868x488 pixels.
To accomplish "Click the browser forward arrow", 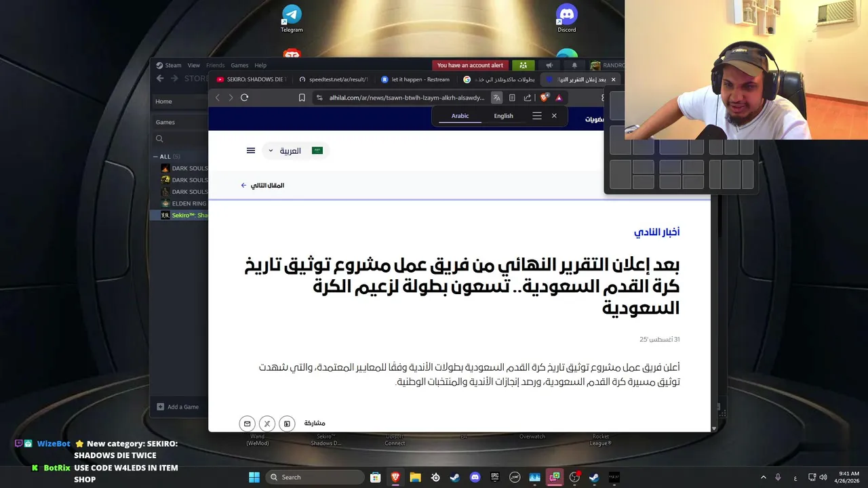I will (x=231, y=98).
